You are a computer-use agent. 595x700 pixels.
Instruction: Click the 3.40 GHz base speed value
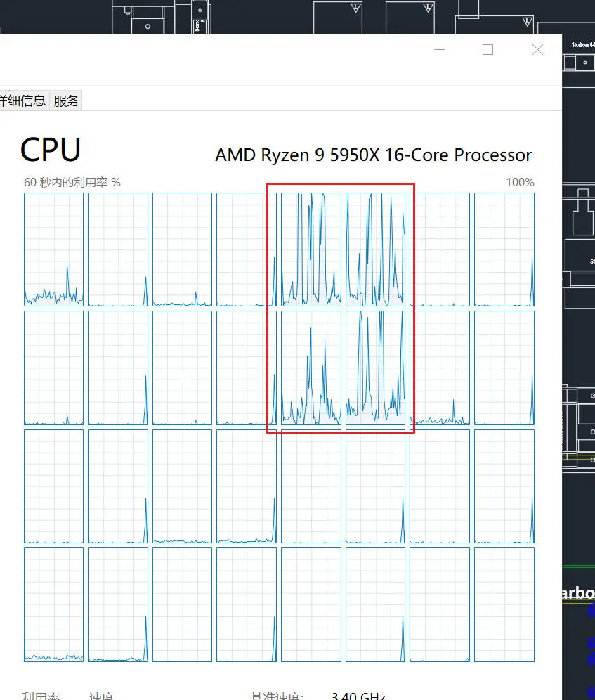coord(358,696)
